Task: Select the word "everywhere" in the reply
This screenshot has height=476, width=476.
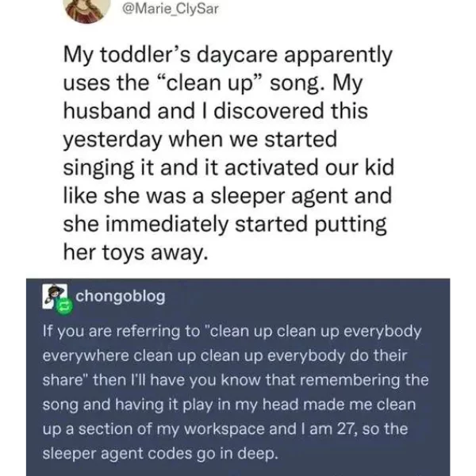Action: [86, 356]
